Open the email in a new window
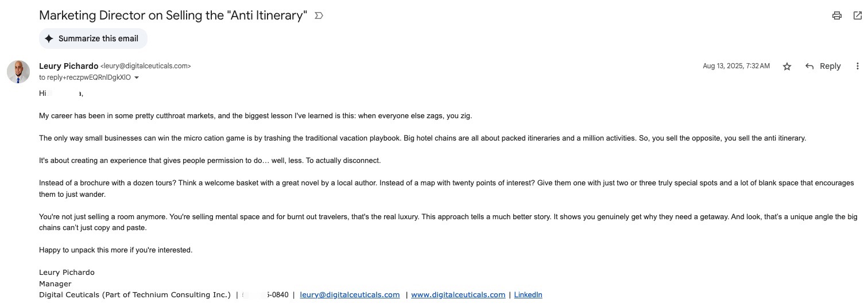Image resolution: width=868 pixels, height=307 pixels. coord(857,15)
